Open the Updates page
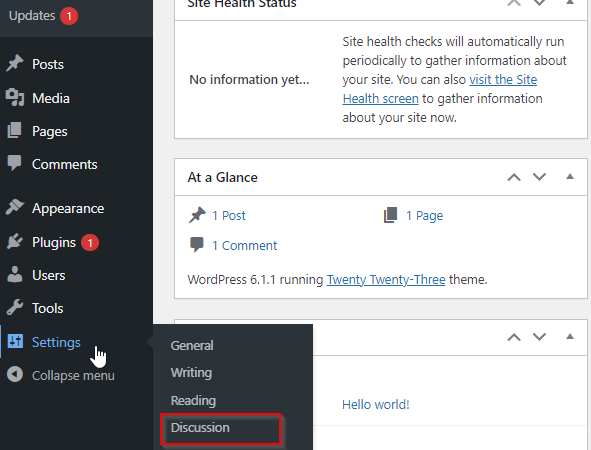Image resolution: width=591 pixels, height=450 pixels. tap(32, 16)
